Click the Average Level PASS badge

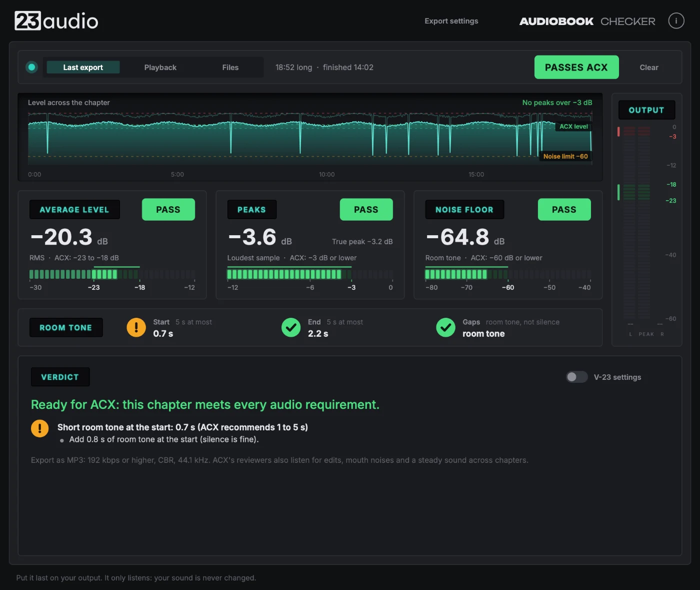168,210
